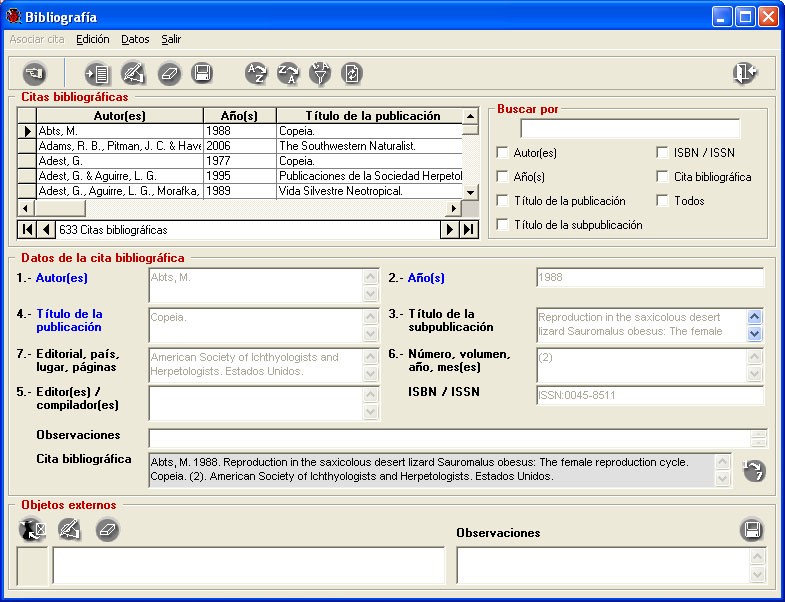The height and width of the screenshot is (602, 785).
Task: Click the upper Observaciones input field
Action: [x=449, y=438]
